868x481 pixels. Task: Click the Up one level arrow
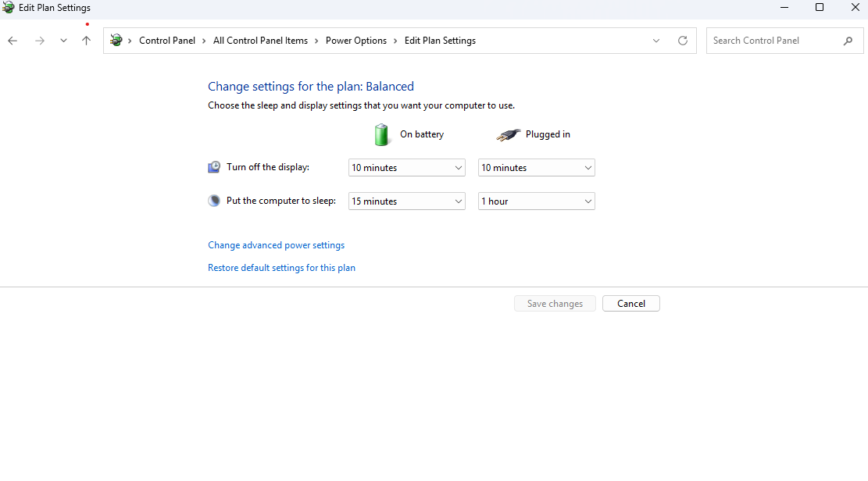pyautogui.click(x=87, y=41)
